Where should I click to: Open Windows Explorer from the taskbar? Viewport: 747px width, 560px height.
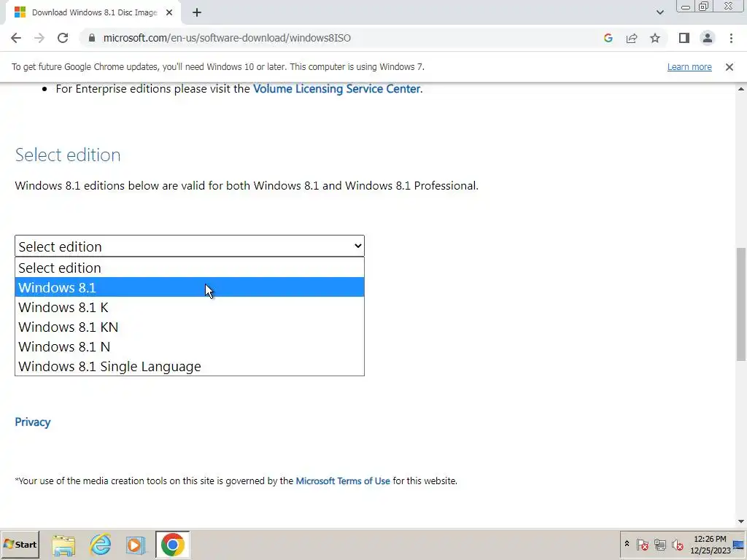pyautogui.click(x=63, y=545)
